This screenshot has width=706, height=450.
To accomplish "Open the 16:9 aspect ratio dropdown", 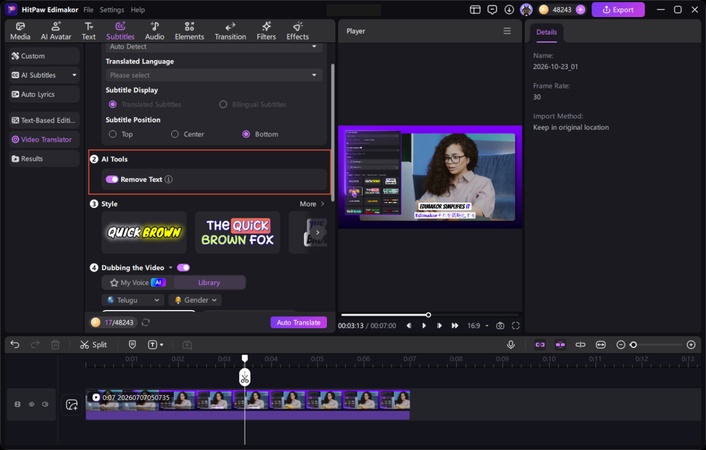I will [478, 325].
